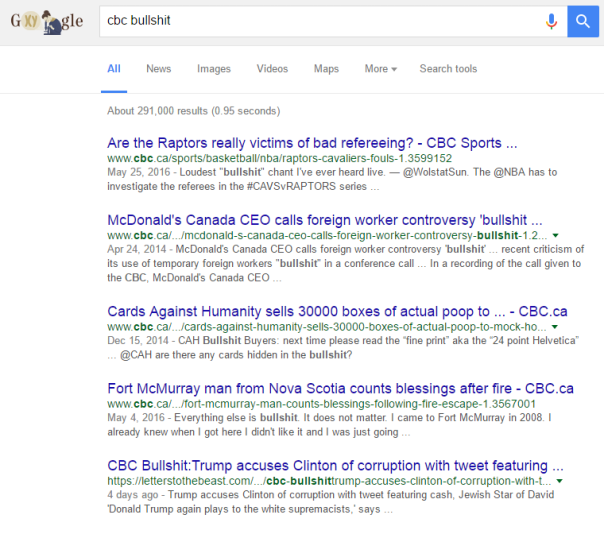Switch to the Videos tab

tap(272, 69)
